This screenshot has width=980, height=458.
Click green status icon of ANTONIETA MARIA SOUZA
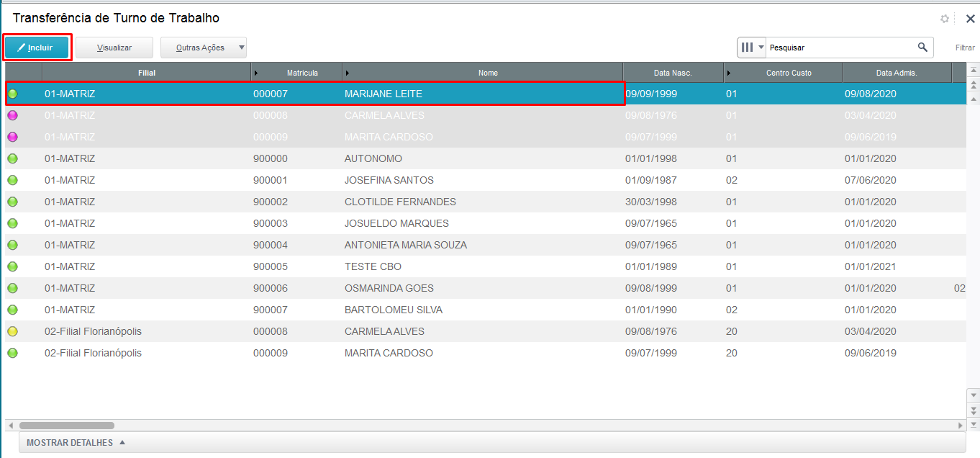12,245
